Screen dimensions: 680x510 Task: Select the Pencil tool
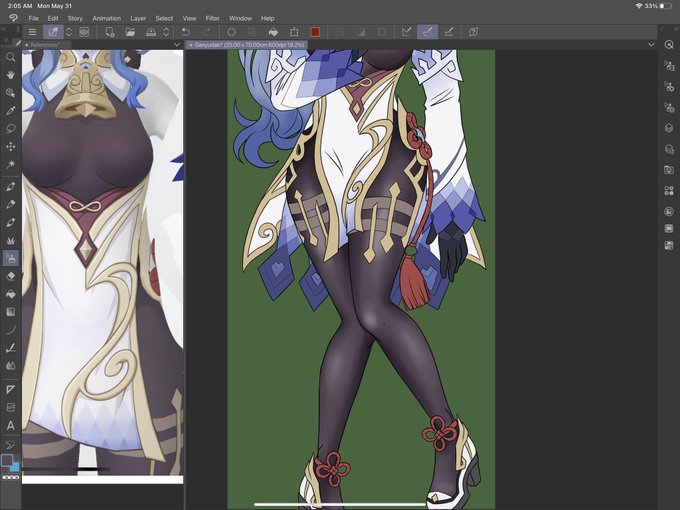coord(10,204)
